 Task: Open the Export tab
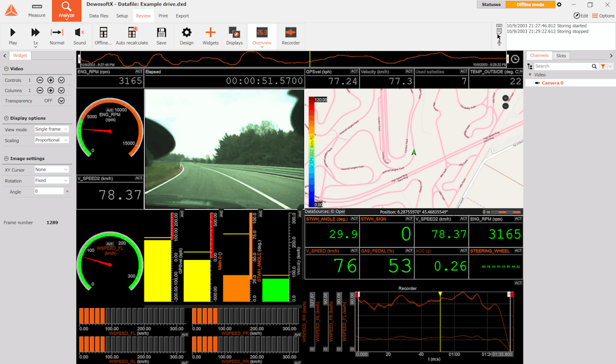point(182,16)
